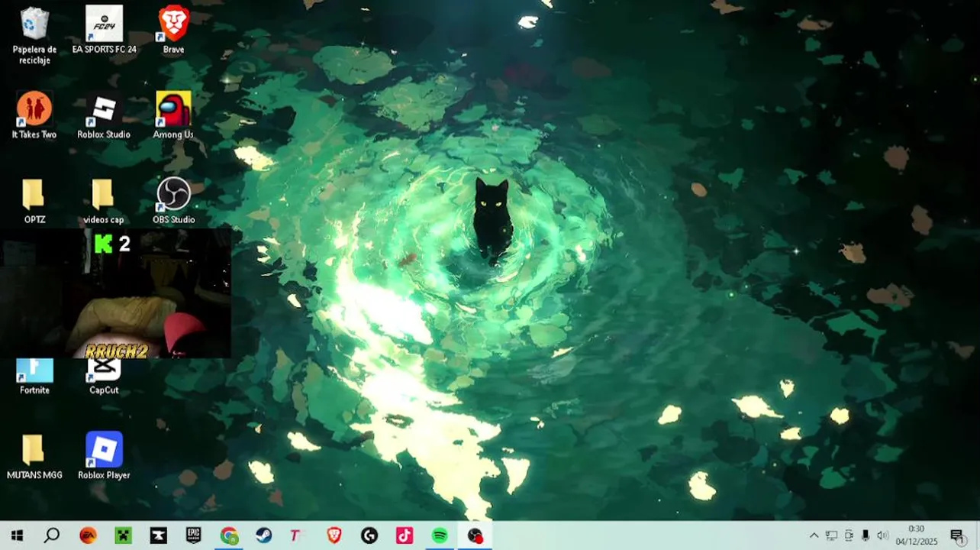Open the Epic Games Launcher taskbar icon
The height and width of the screenshot is (550, 980).
pos(194,535)
